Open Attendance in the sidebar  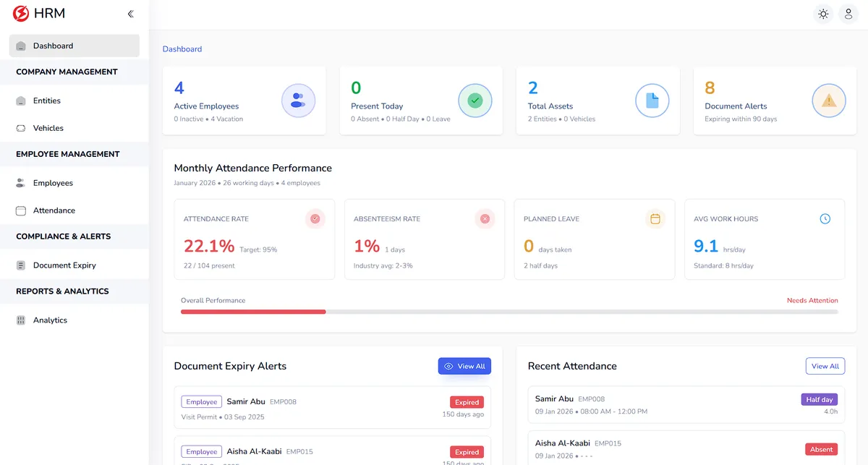coord(75,210)
